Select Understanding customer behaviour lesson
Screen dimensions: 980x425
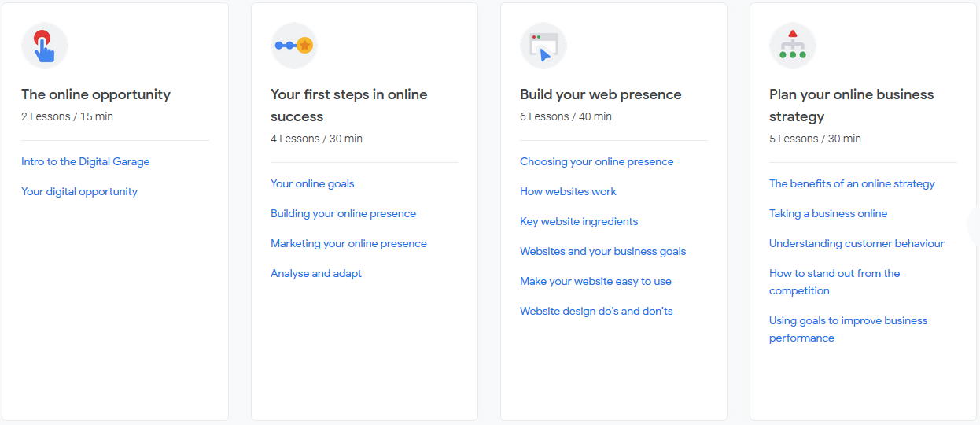click(857, 243)
